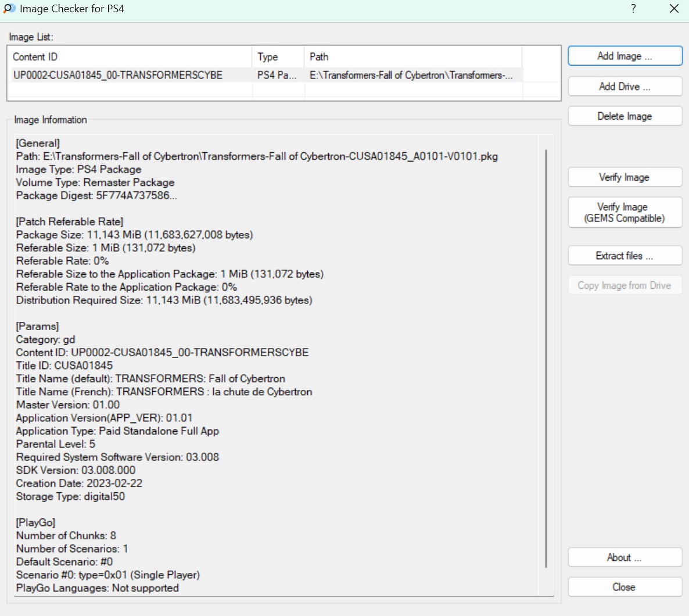Click the PS4 Pa... type cell in image row
This screenshot has height=616, width=689.
pyautogui.click(x=277, y=75)
